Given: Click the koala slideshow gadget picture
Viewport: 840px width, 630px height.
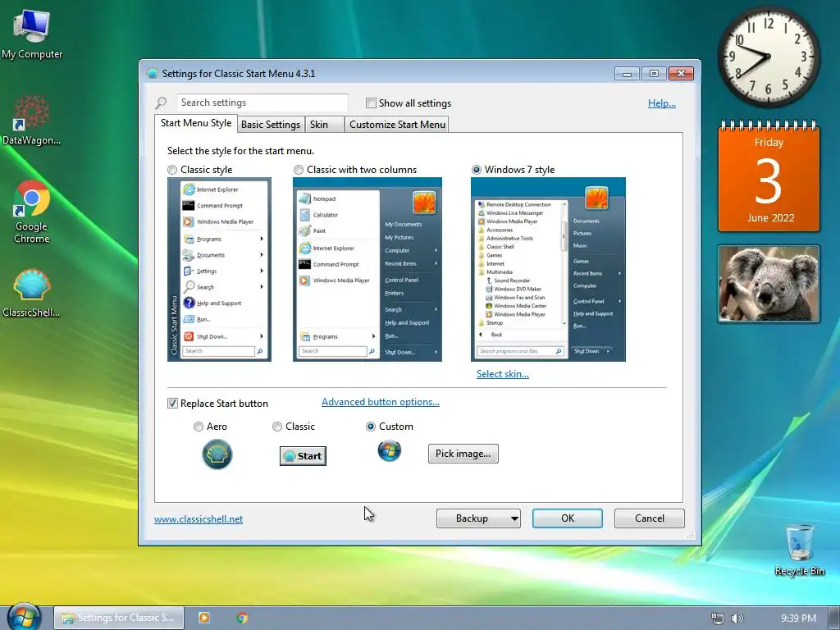Looking at the screenshot, I should (x=768, y=284).
